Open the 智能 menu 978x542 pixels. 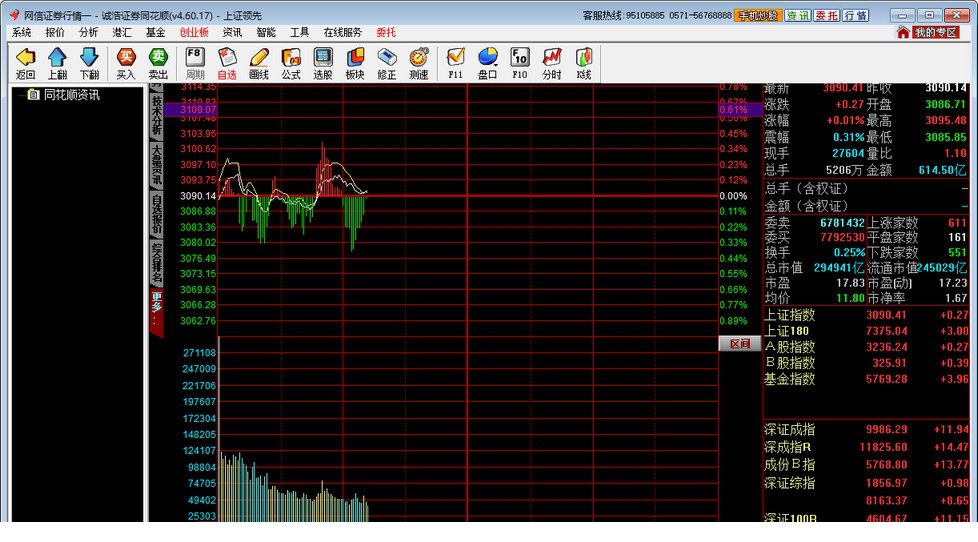tap(266, 32)
